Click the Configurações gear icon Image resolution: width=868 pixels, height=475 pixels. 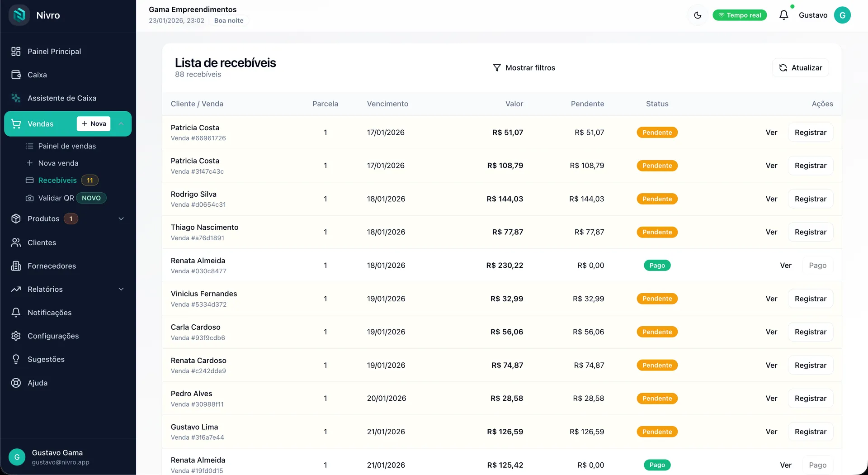16,336
